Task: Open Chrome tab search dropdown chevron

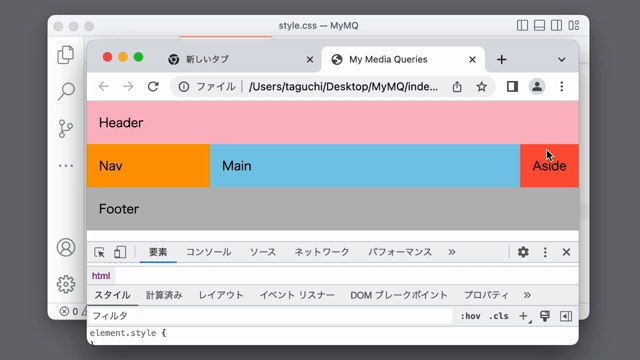Action: pos(562,60)
